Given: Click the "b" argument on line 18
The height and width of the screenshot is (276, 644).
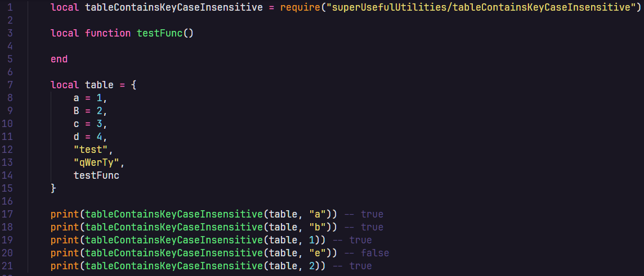Looking at the screenshot, I should point(317,227).
